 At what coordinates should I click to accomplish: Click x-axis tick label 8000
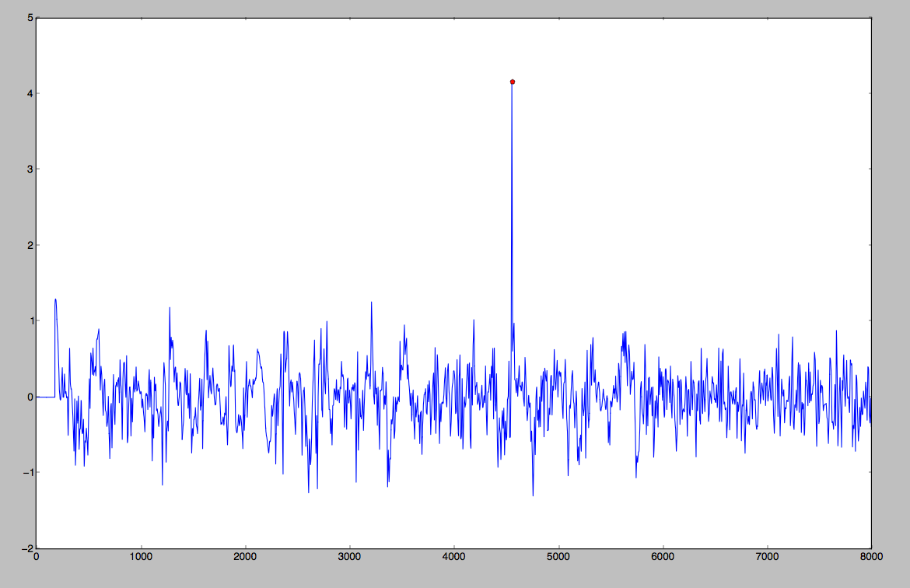click(x=871, y=557)
